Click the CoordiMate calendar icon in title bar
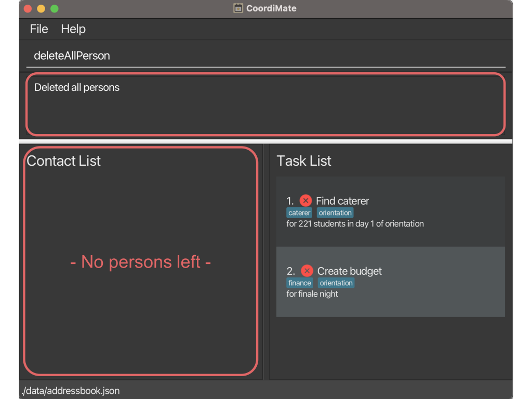This screenshot has width=532, height=399. tap(238, 8)
